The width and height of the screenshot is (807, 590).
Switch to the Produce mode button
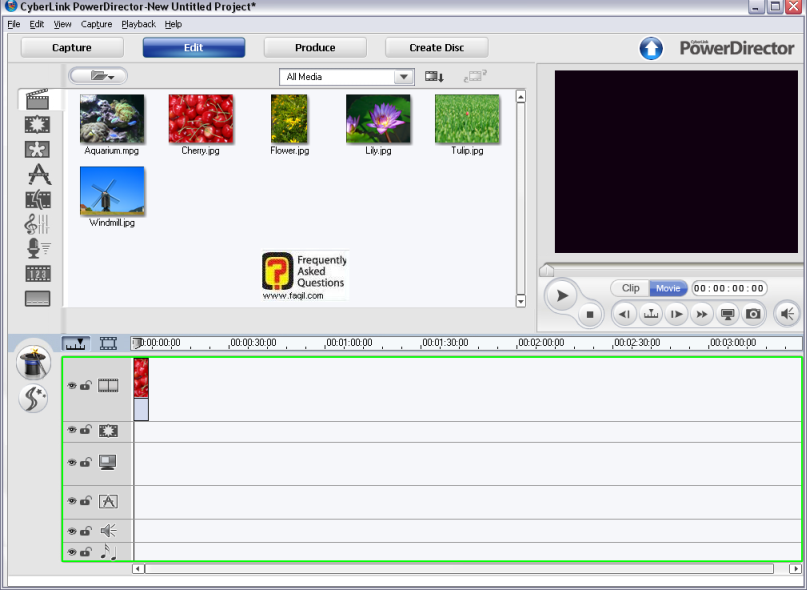[x=315, y=47]
